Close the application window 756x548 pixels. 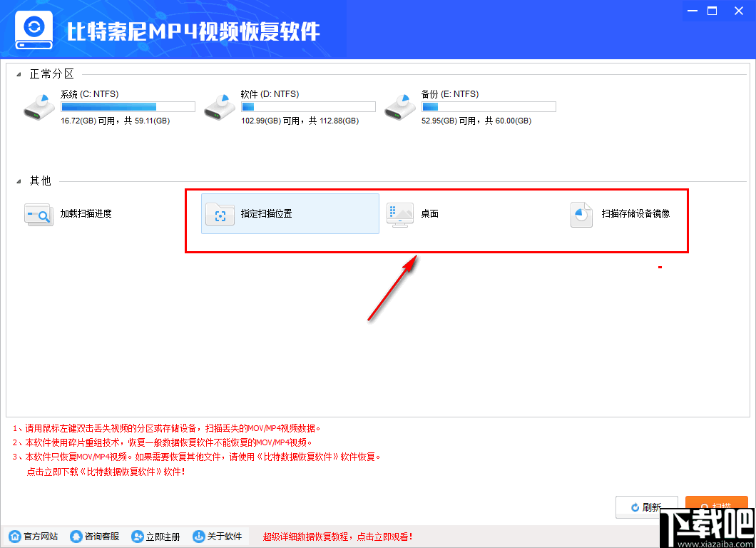coord(739,11)
